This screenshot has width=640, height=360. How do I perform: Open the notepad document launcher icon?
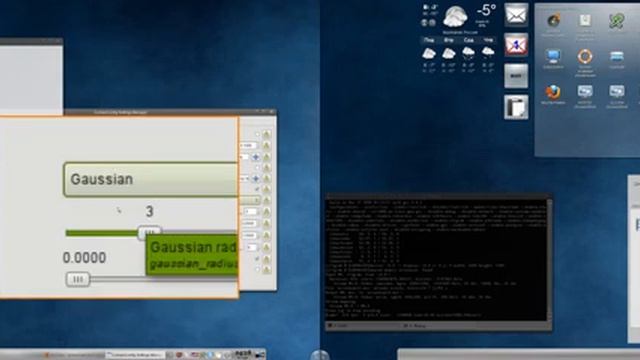click(516, 107)
